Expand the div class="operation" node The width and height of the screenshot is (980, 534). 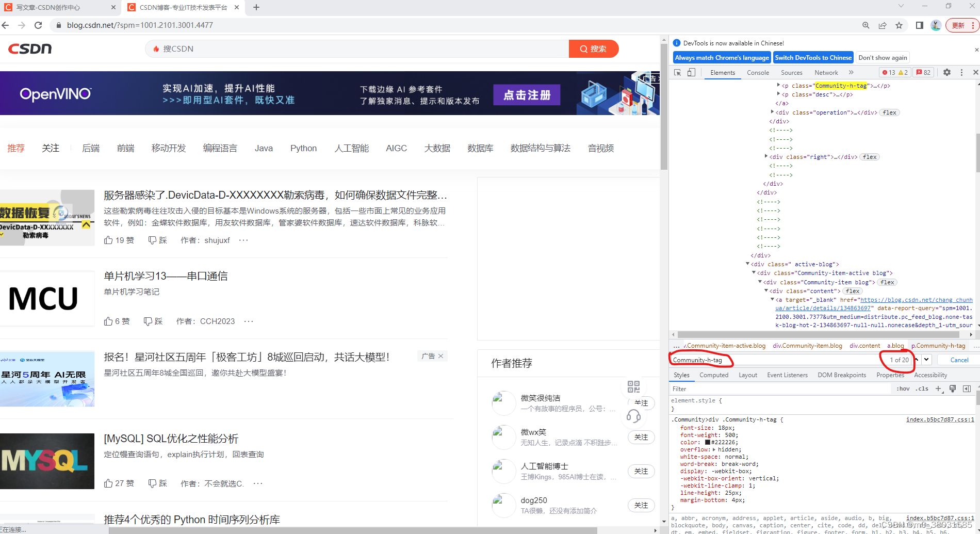click(x=772, y=112)
